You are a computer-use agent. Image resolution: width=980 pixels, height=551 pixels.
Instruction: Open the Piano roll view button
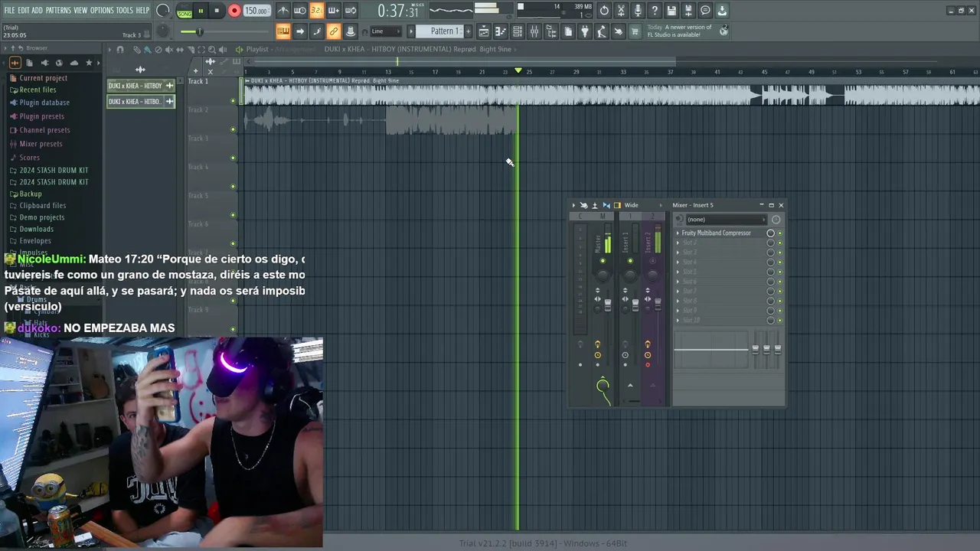click(501, 31)
